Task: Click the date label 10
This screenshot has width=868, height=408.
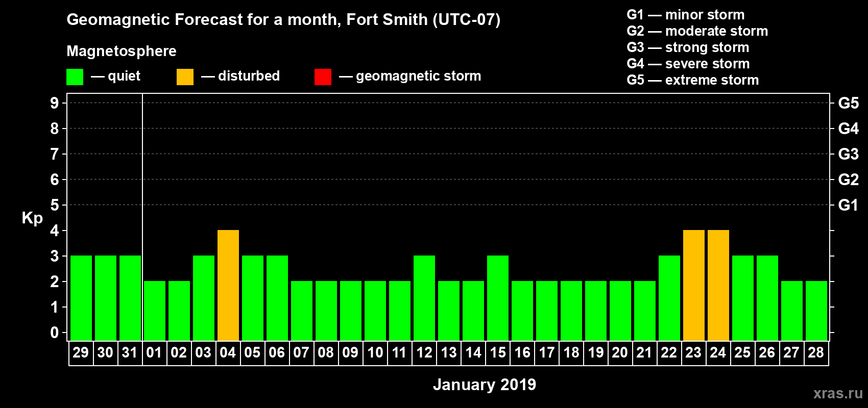Action: pos(375,352)
